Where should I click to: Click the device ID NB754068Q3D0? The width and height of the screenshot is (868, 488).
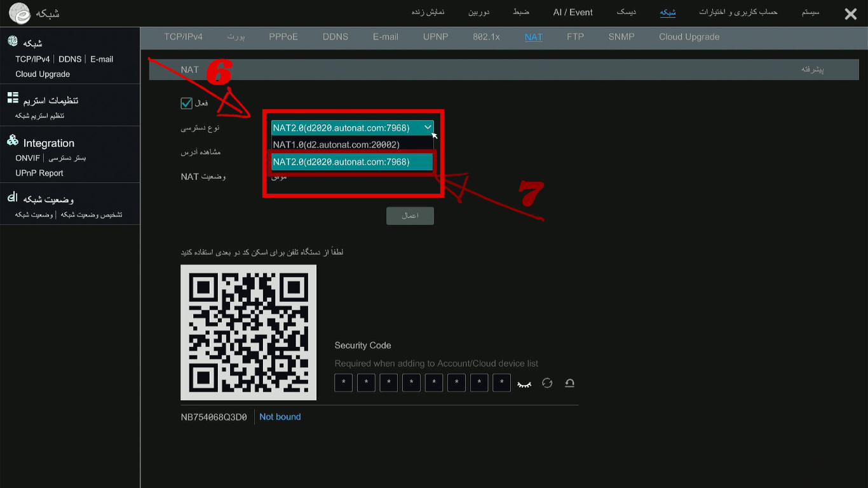click(x=214, y=417)
